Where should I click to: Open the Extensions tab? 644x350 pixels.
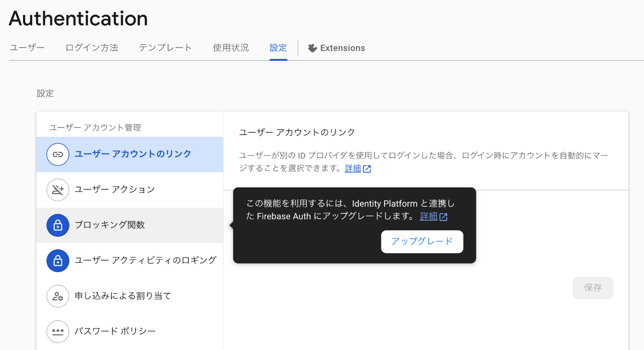coord(336,48)
